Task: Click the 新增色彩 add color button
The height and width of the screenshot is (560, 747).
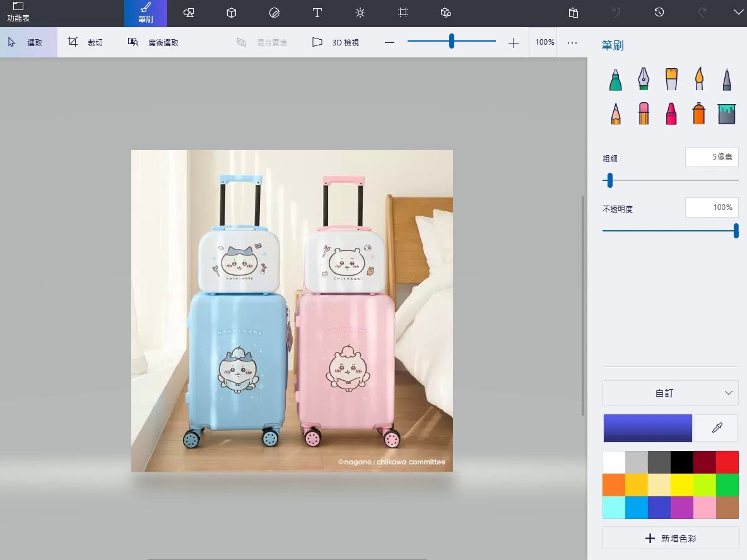Action: 670,538
